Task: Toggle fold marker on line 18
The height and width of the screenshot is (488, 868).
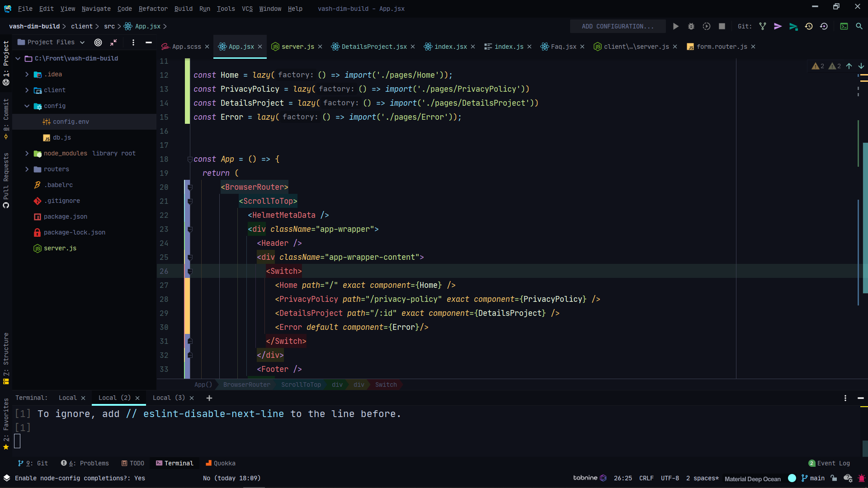Action: (190, 160)
